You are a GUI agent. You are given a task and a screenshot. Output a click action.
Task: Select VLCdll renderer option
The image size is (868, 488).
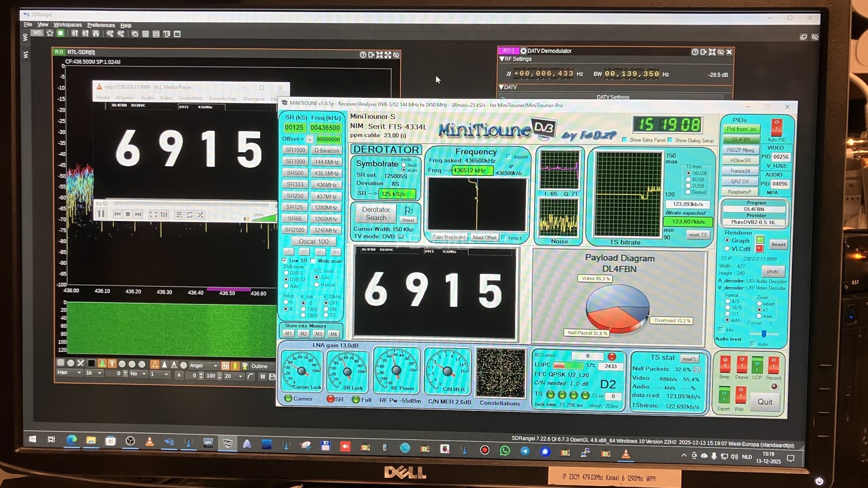click(x=727, y=249)
